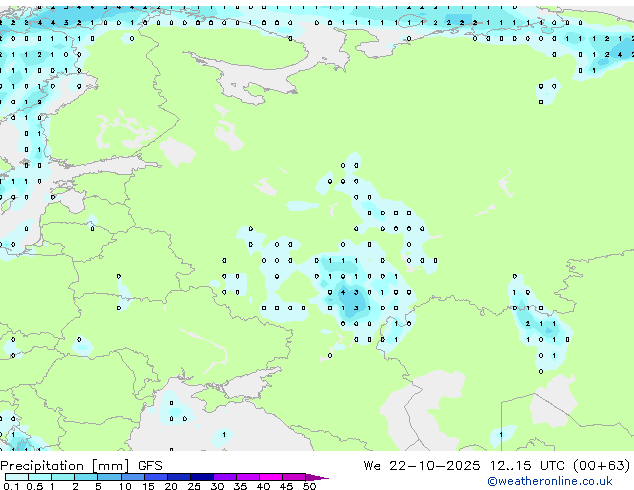Click the '50' legend scale label
Image resolution: width=634 pixels, height=490 pixels.
coord(309,486)
